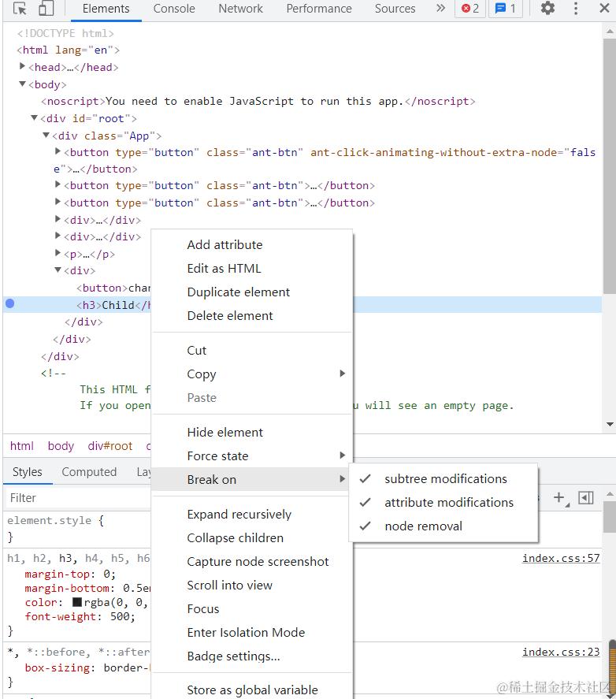616x699 pixels.
Task: Choose Store as global variable
Action: [x=252, y=690]
